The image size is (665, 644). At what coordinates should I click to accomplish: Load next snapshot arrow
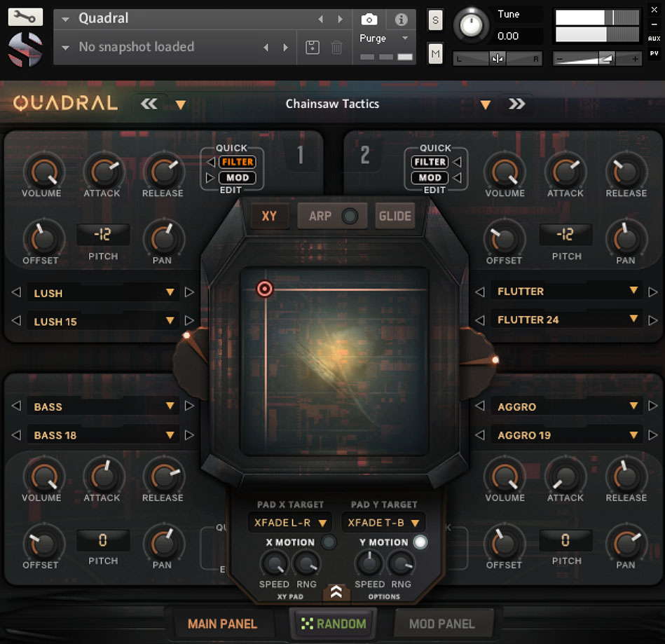pyautogui.click(x=286, y=47)
